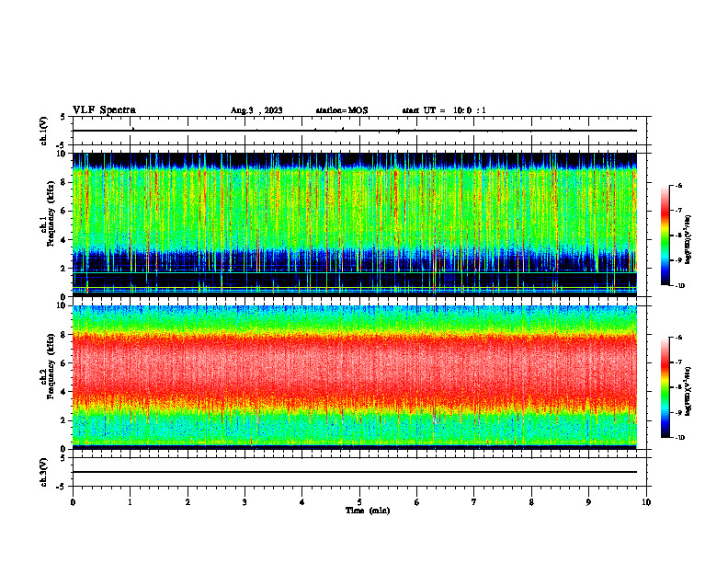The height and width of the screenshot is (563, 728).
Task: Click the ch.2 PSD color scale bar
Action: (665, 387)
